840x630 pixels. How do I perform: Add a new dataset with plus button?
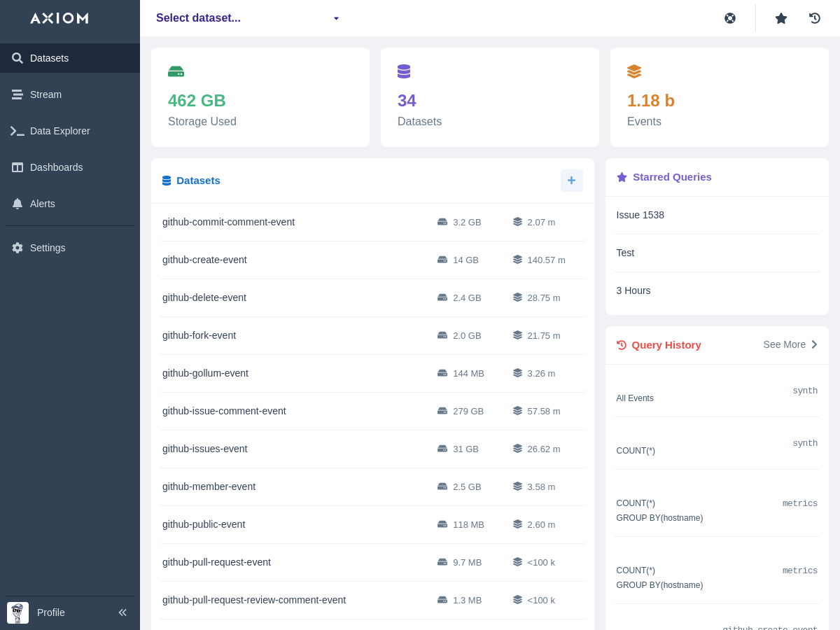pos(571,181)
